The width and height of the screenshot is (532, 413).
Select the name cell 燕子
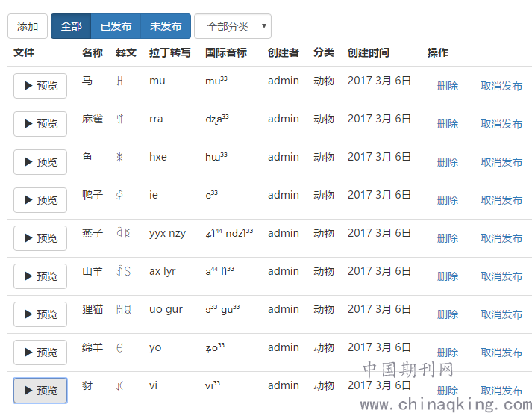pyautogui.click(x=93, y=233)
